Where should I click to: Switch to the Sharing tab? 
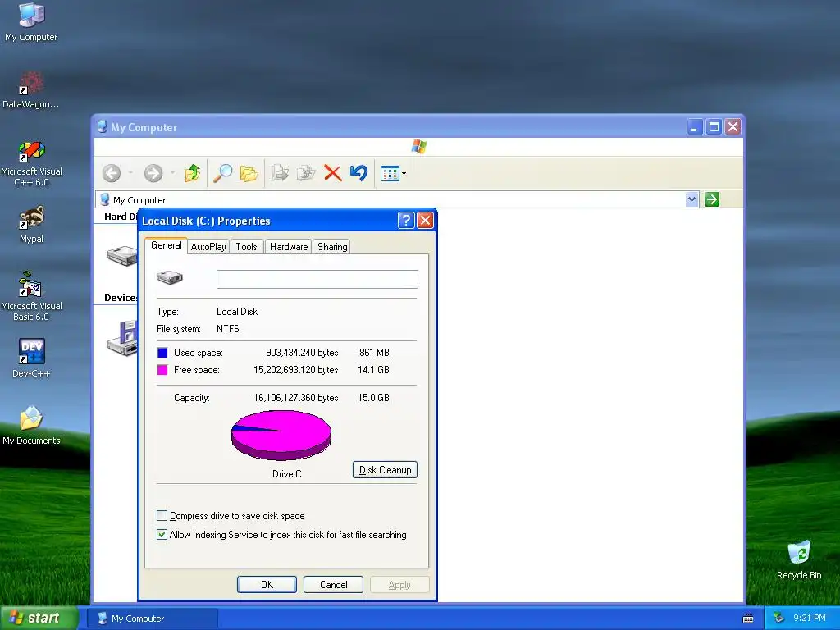(x=332, y=246)
